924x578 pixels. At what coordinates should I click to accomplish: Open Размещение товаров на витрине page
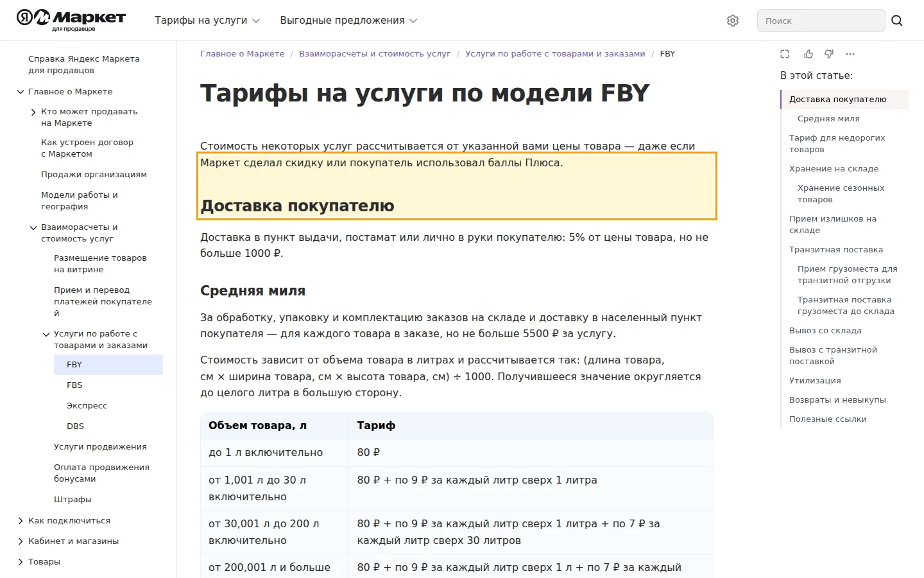click(x=100, y=263)
